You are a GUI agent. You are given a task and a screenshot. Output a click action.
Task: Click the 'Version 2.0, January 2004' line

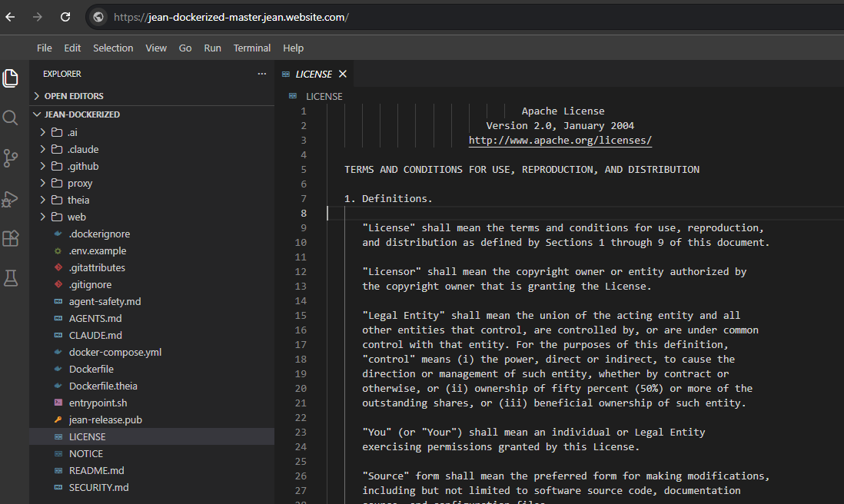[560, 125]
